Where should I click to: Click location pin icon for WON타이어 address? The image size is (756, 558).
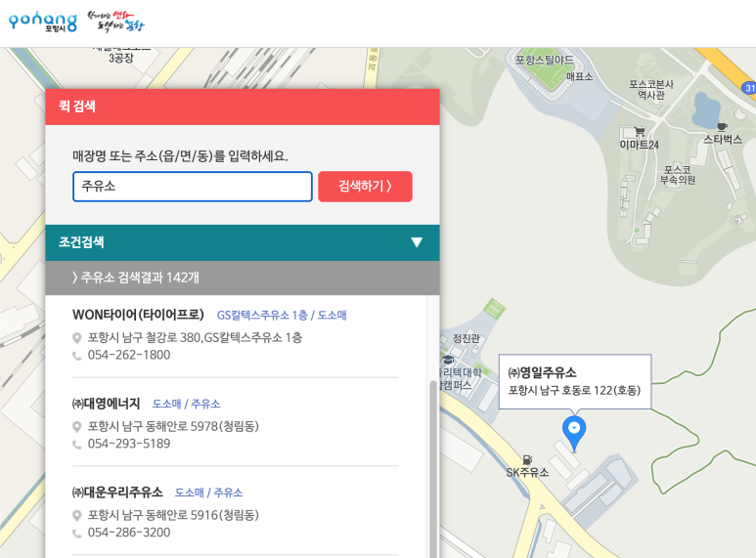[x=76, y=338]
